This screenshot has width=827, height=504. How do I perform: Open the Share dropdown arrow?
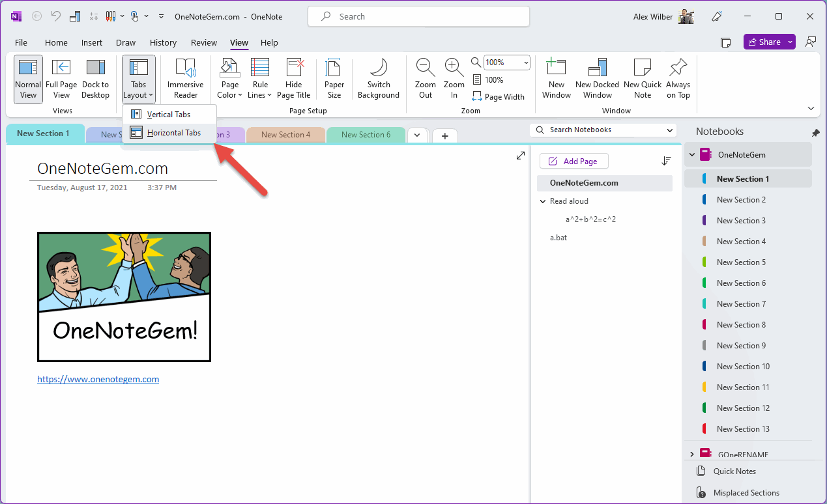790,42
